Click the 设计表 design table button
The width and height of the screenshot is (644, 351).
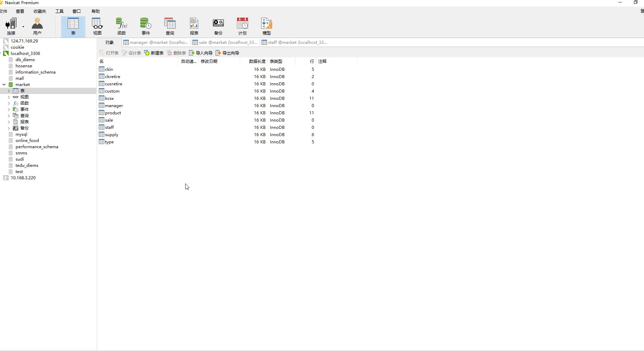pyautogui.click(x=131, y=53)
